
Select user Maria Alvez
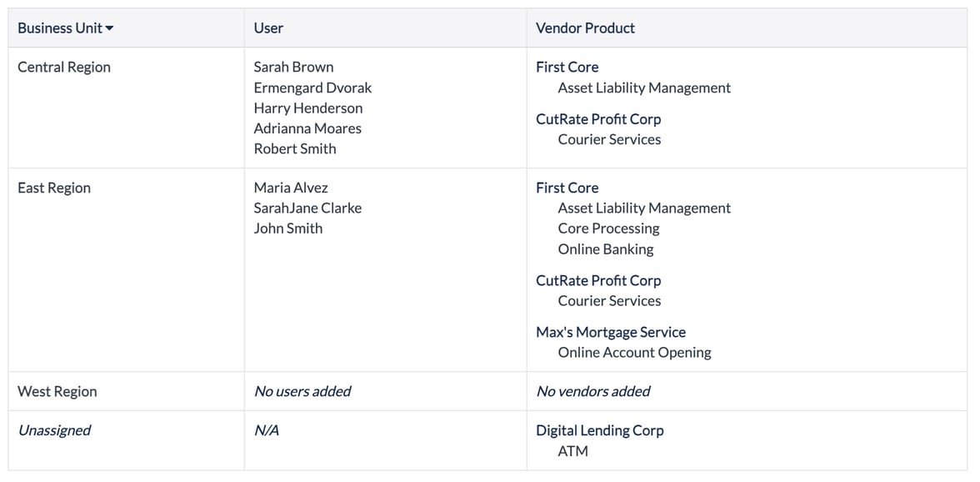[291, 188]
